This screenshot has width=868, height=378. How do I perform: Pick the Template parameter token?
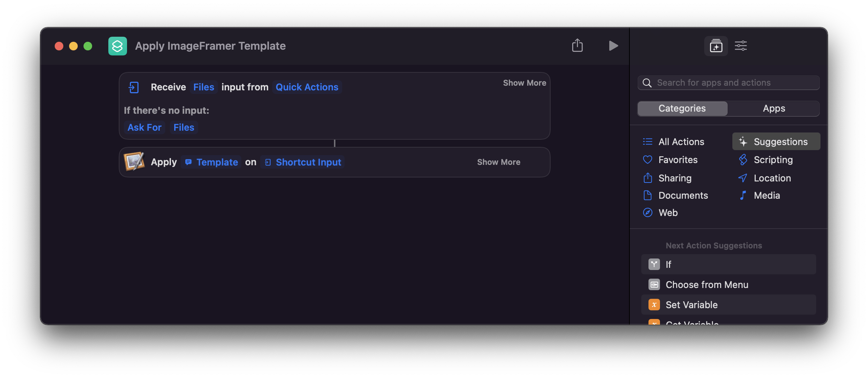pyautogui.click(x=211, y=162)
